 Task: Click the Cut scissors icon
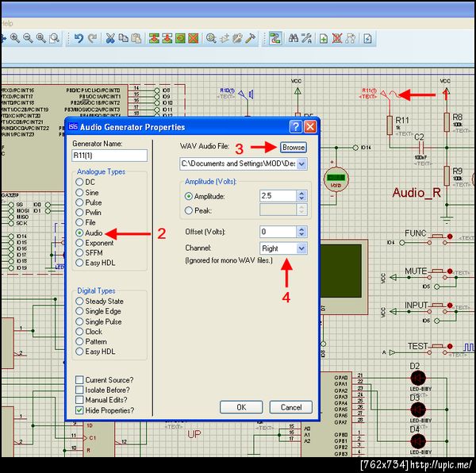(x=110, y=38)
